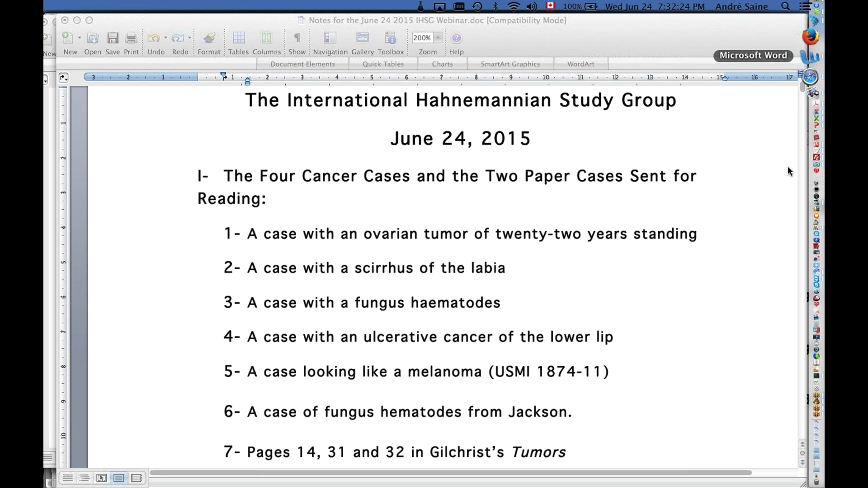Toggle paragraph marks with the Show button
868x488 pixels.
click(297, 38)
